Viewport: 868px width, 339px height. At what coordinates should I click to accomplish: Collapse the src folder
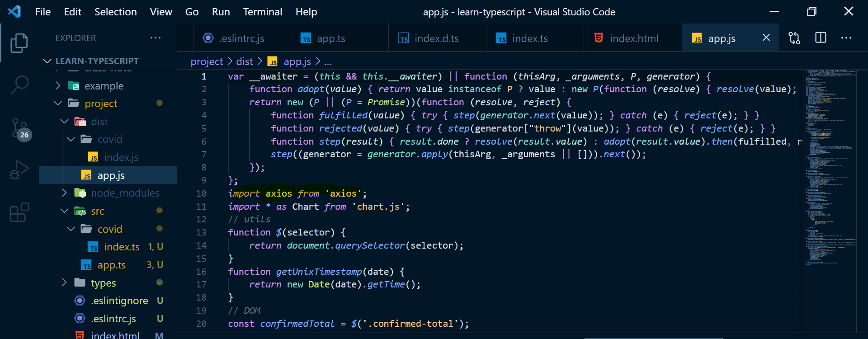point(97,211)
